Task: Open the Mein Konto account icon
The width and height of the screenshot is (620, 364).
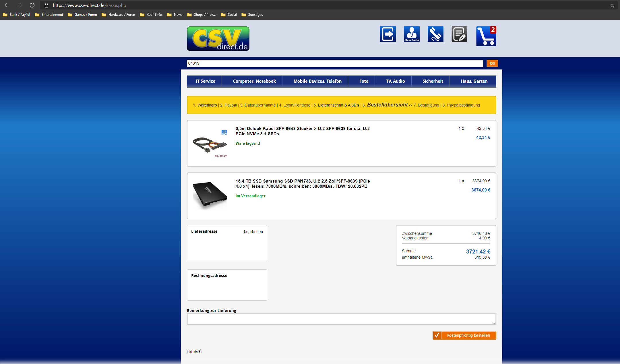Action: 412,34
